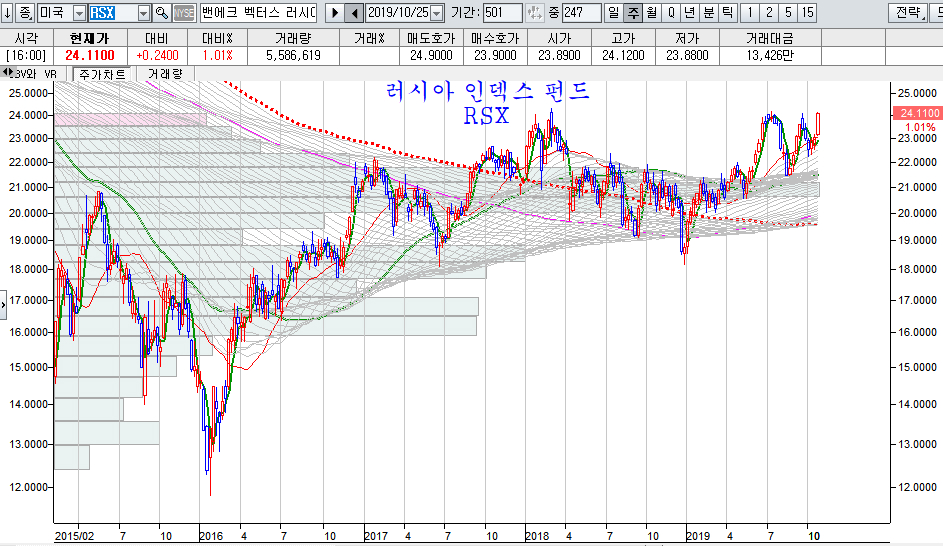This screenshot has height=546, width=943.
Task: Click the magnifier stock search icon
Action: (161, 13)
